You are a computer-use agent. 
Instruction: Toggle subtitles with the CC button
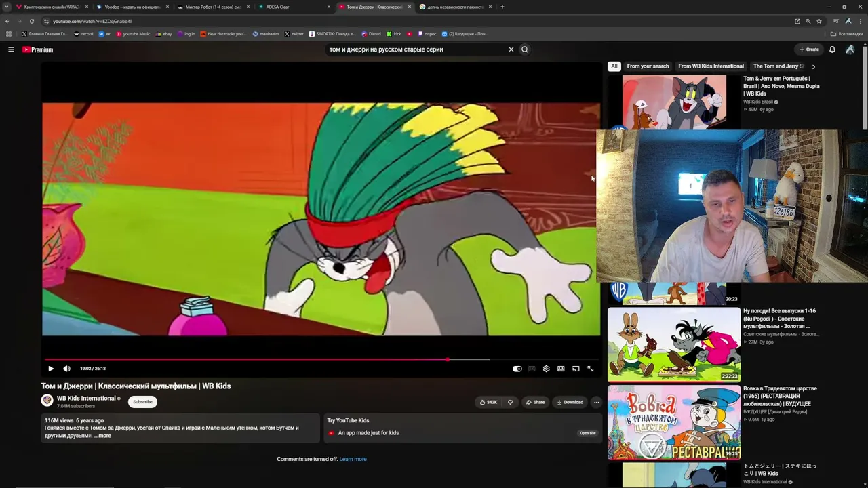click(x=532, y=369)
